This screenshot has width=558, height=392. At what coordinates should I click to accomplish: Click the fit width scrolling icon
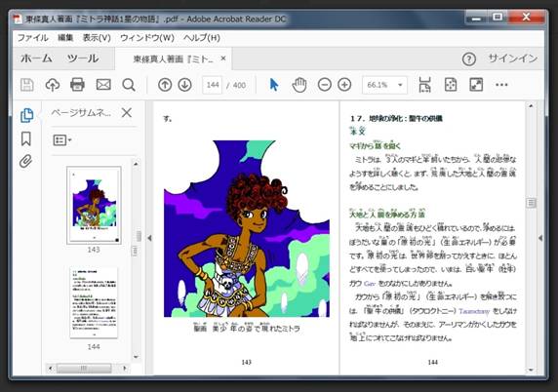pos(424,85)
